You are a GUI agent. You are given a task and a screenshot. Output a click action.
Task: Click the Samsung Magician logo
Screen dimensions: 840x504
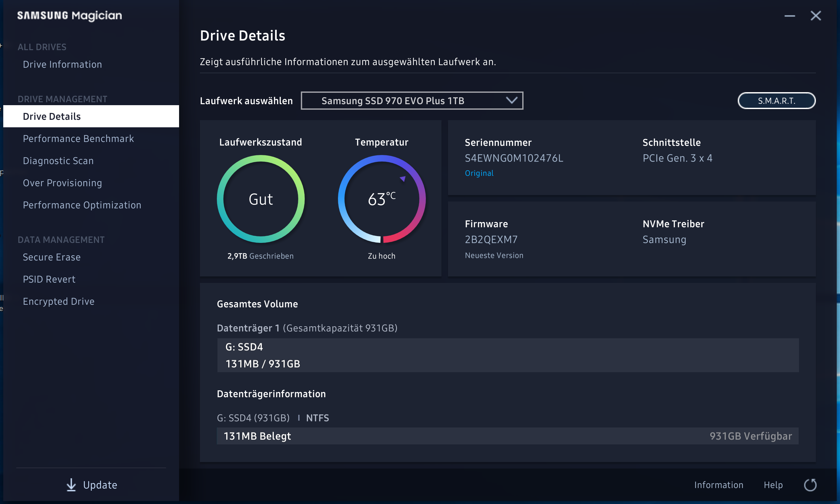[x=70, y=16]
